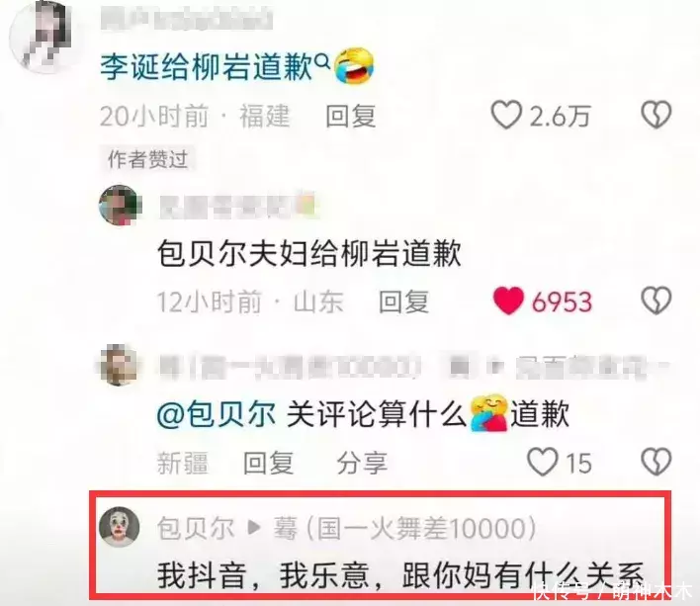The image size is (700, 606).
Task: Open the 新疆 commenter's avatar
Action: [120, 365]
